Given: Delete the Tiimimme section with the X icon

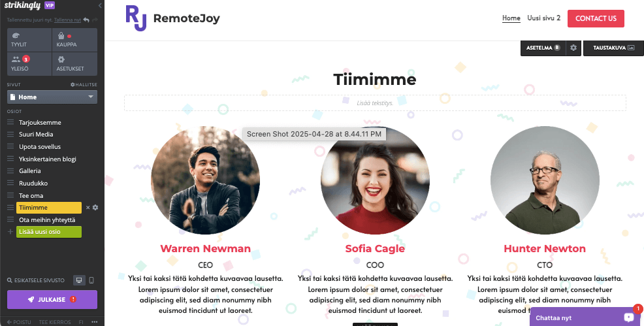Looking at the screenshot, I should (x=88, y=208).
